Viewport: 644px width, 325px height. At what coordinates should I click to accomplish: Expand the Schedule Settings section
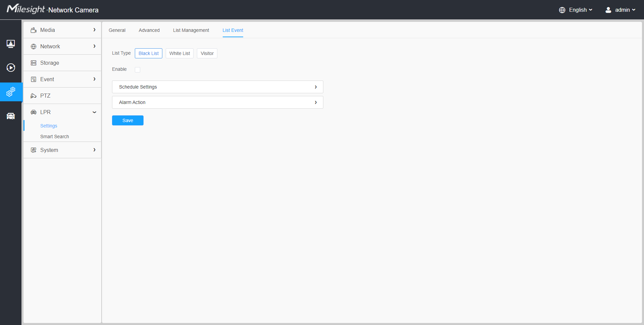coord(217,87)
